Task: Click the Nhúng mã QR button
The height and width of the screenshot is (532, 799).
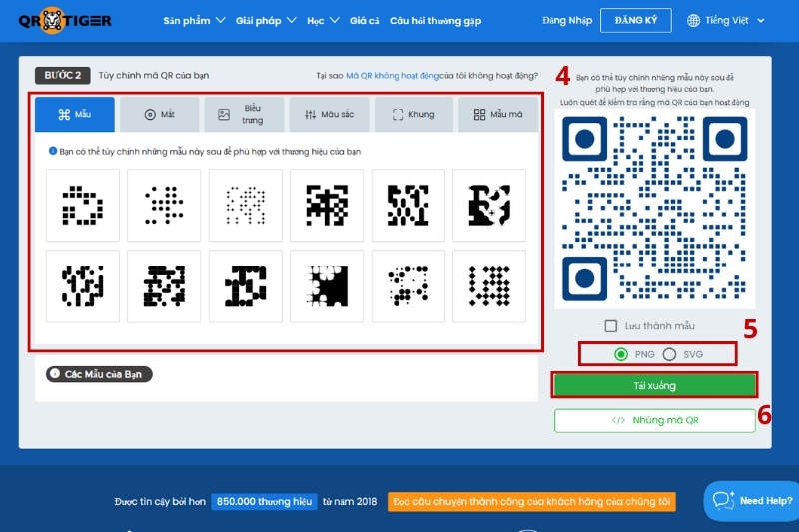Action: point(655,420)
